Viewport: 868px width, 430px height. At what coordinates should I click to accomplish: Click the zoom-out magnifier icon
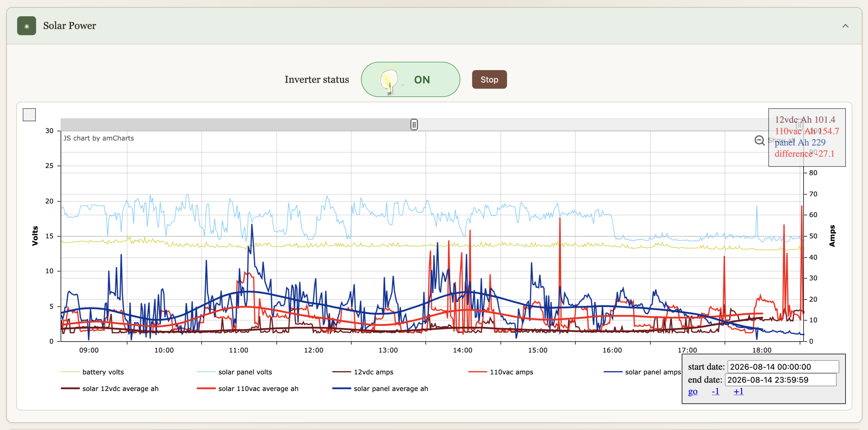[x=759, y=140]
